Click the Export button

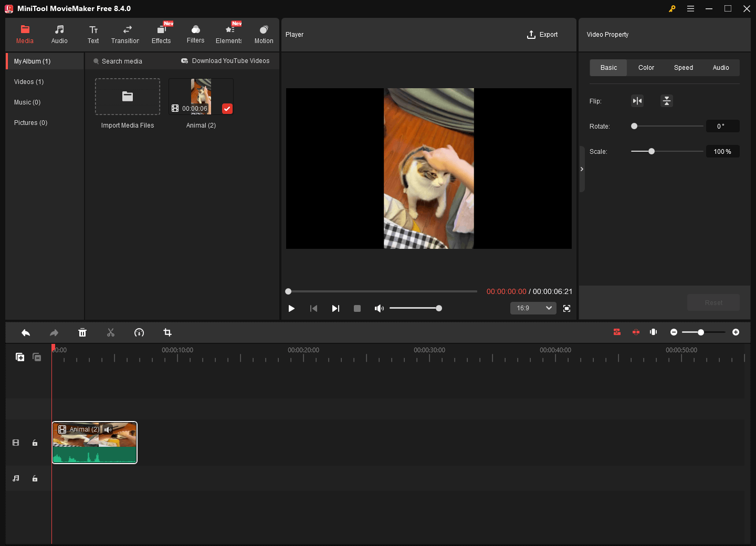(543, 34)
